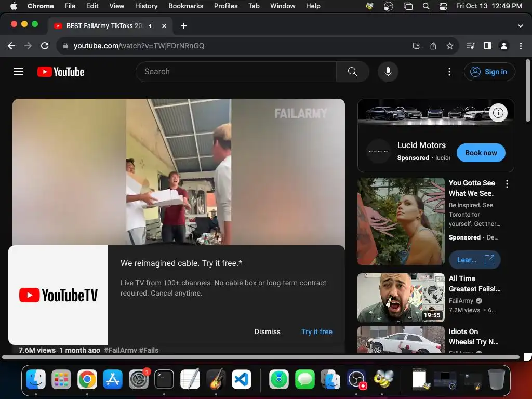
Task: Click Spotlight search in the menu bar
Action: pyautogui.click(x=426, y=6)
